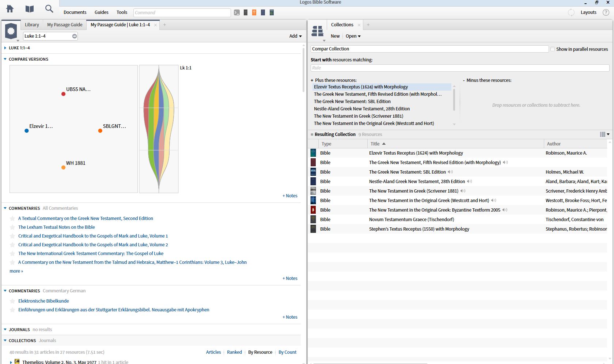Submit the Luke 1:1–4 reference go arrow
The height and width of the screenshot is (364, 614).
point(75,36)
